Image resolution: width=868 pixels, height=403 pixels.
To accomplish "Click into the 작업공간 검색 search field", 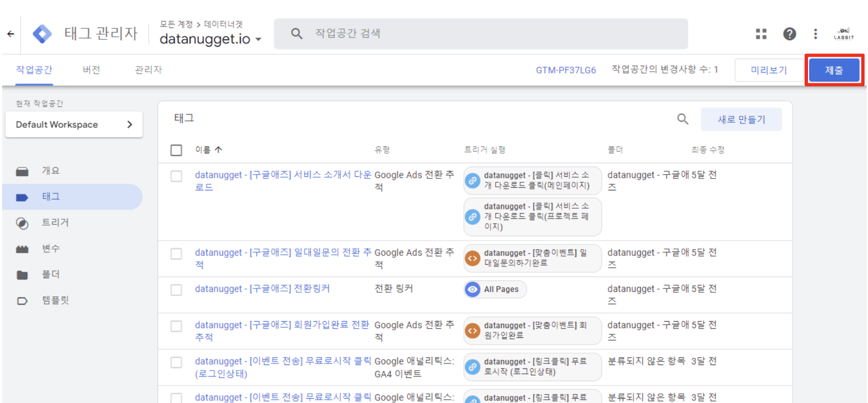I will 481,34.
